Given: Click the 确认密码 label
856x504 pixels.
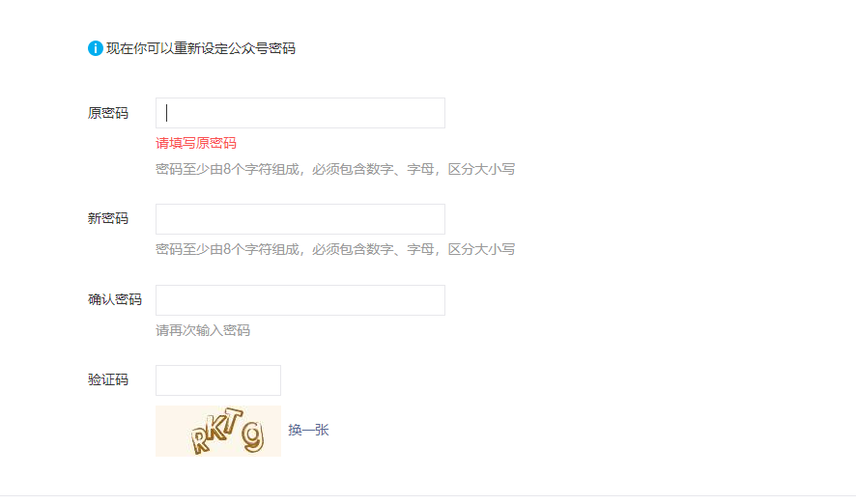Looking at the screenshot, I should pyautogui.click(x=115, y=299).
